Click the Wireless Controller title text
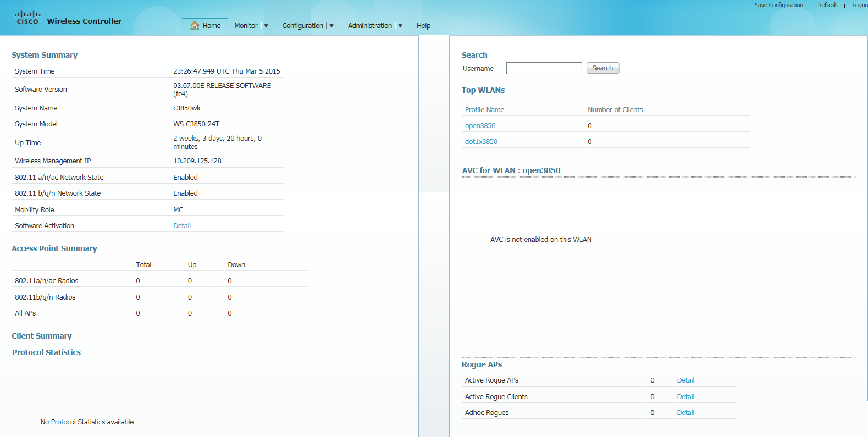The width and height of the screenshot is (868, 437). pos(84,21)
